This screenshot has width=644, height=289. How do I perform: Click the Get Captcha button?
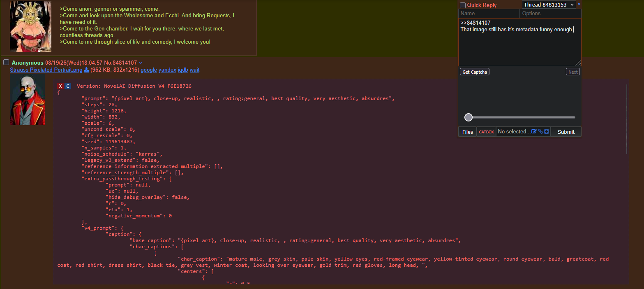[475, 72]
